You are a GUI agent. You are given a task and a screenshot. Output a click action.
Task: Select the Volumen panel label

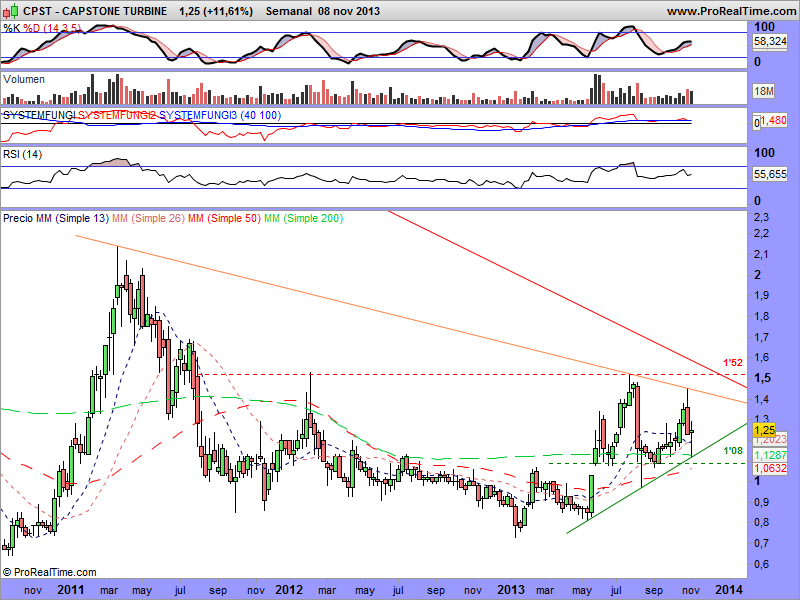point(23,80)
